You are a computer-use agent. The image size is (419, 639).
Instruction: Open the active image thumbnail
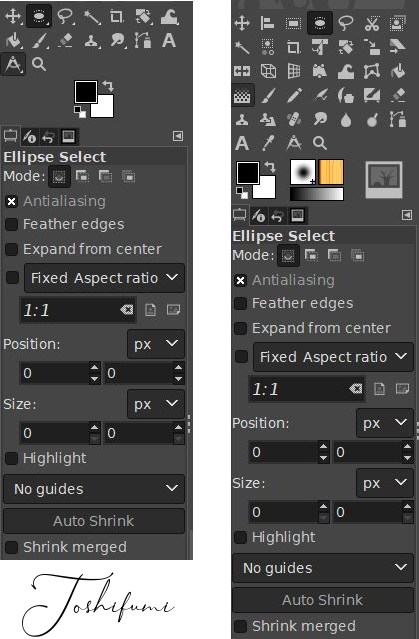pos(384,180)
